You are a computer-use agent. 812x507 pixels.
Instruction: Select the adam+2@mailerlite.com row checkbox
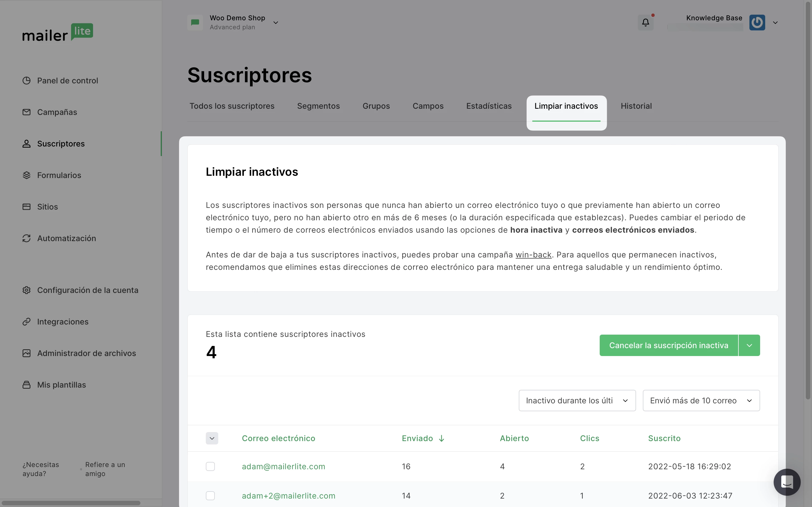210,496
